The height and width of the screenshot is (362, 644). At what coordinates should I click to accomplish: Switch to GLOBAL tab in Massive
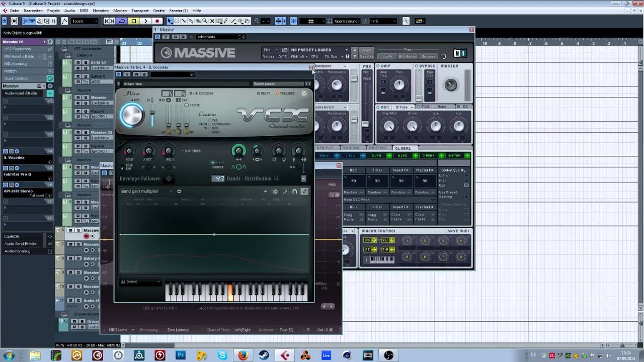[x=403, y=148]
